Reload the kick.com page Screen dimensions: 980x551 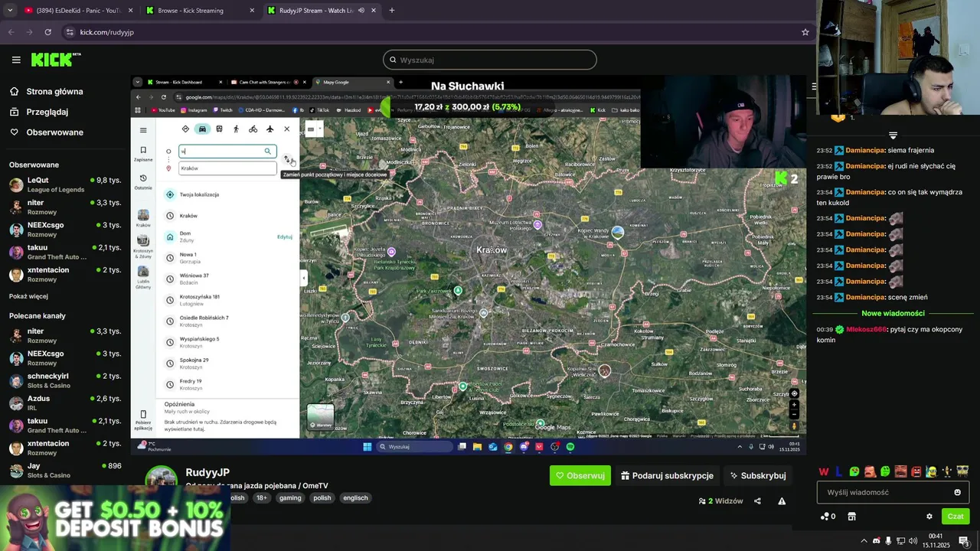click(x=47, y=32)
